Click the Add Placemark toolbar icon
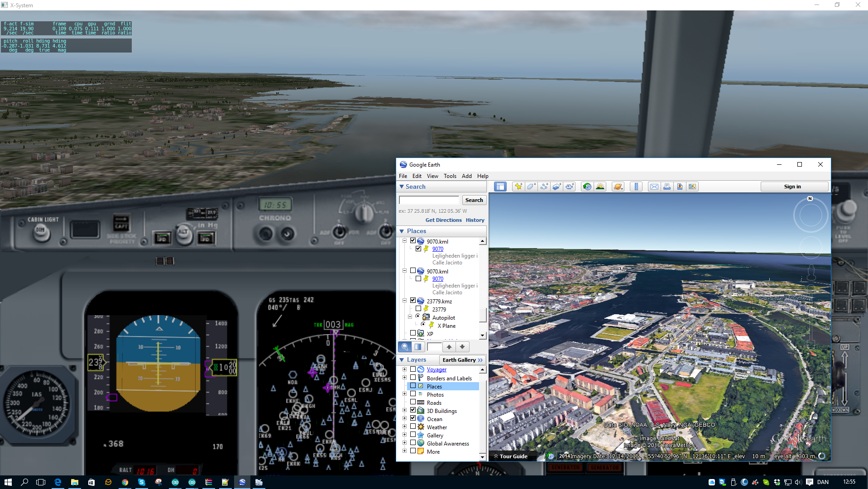Screen dimensions: 868x489 tap(518, 187)
